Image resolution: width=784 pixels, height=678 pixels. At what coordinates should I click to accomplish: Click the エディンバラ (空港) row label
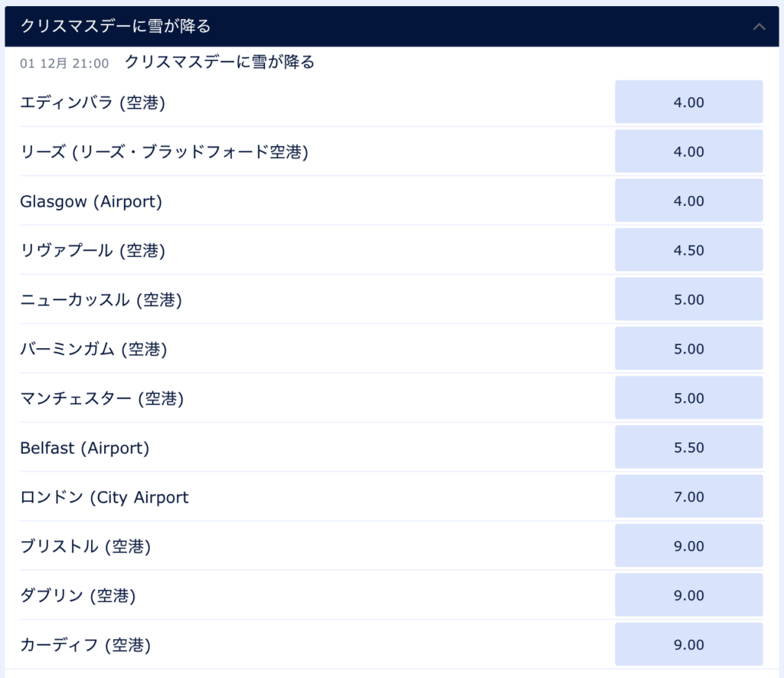[93, 103]
